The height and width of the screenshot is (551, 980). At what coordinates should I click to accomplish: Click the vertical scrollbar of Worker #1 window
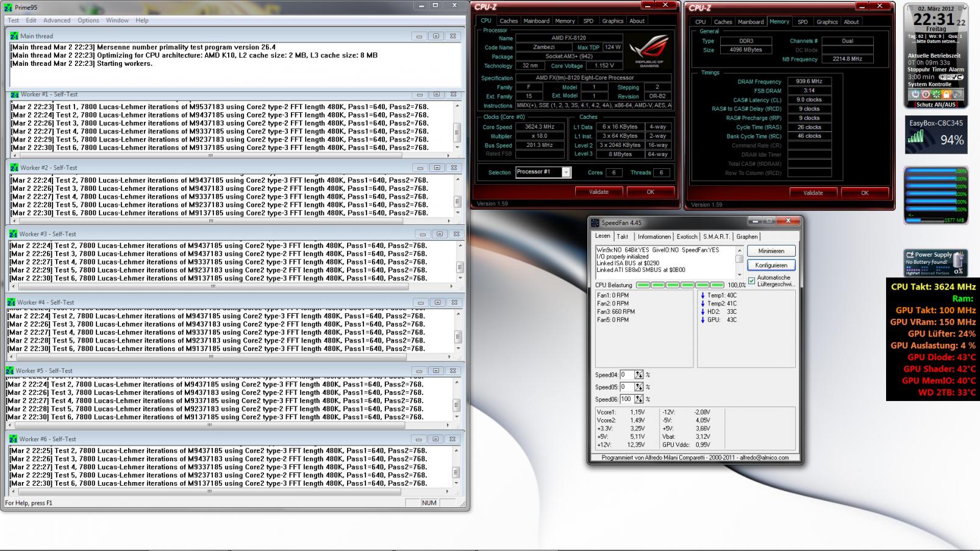(x=457, y=127)
